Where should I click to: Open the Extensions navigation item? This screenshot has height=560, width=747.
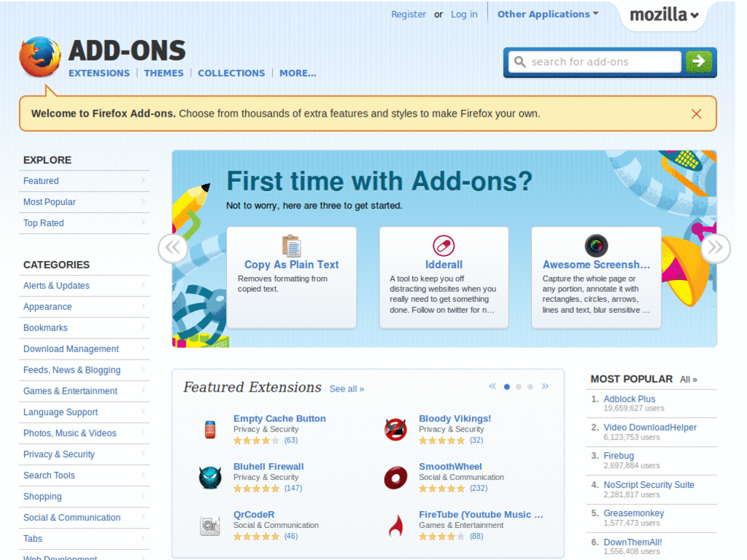pyautogui.click(x=99, y=74)
